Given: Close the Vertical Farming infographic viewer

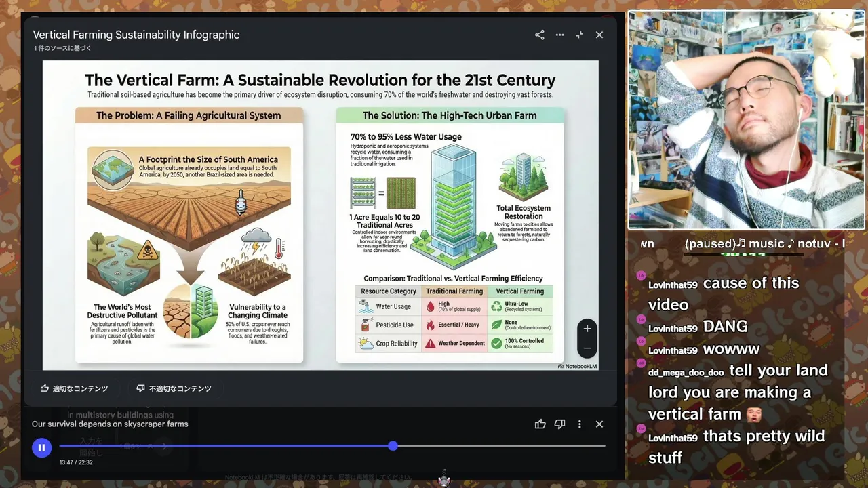Looking at the screenshot, I should (599, 35).
